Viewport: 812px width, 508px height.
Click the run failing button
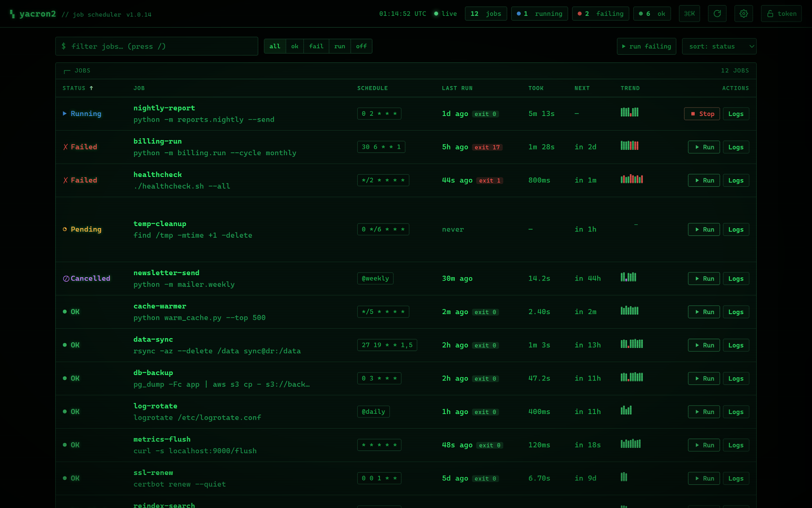pos(646,46)
